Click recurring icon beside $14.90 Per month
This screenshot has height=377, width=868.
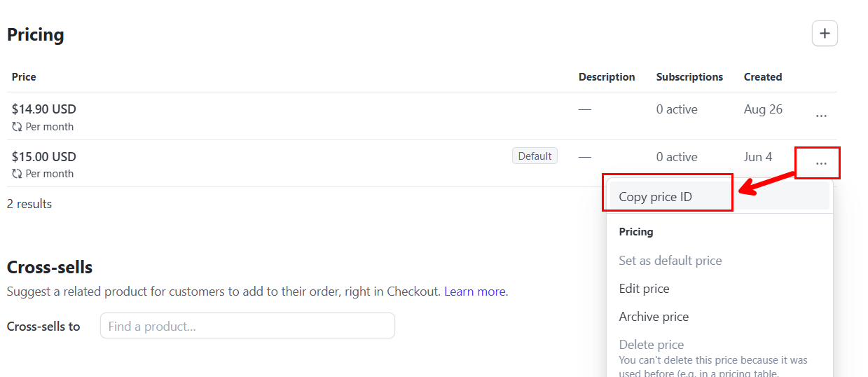click(17, 127)
